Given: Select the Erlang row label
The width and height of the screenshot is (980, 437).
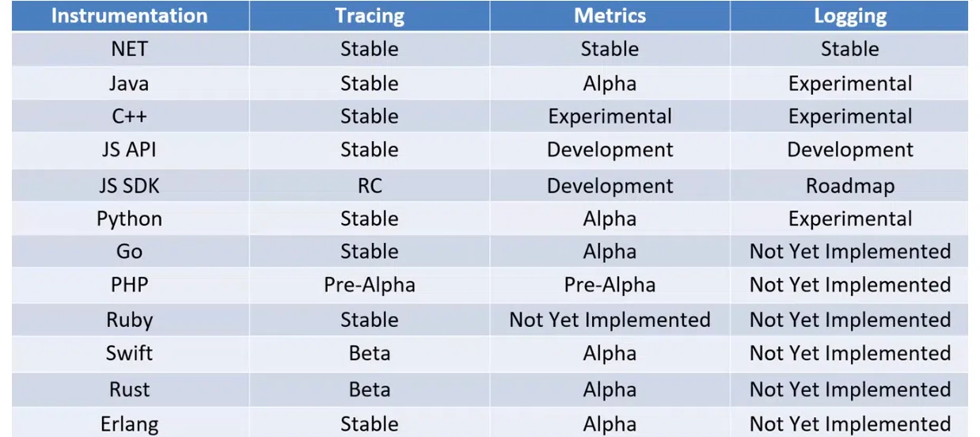Looking at the screenshot, I should tap(129, 424).
